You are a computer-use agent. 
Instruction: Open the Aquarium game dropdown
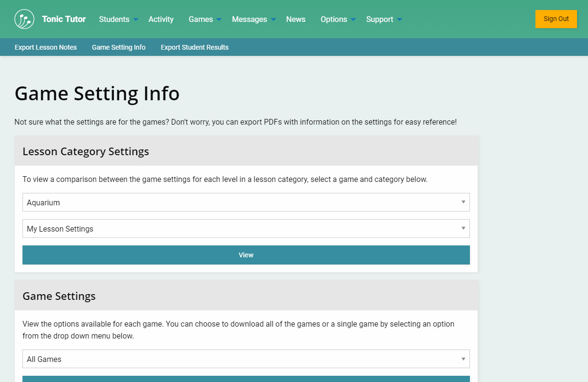point(246,202)
